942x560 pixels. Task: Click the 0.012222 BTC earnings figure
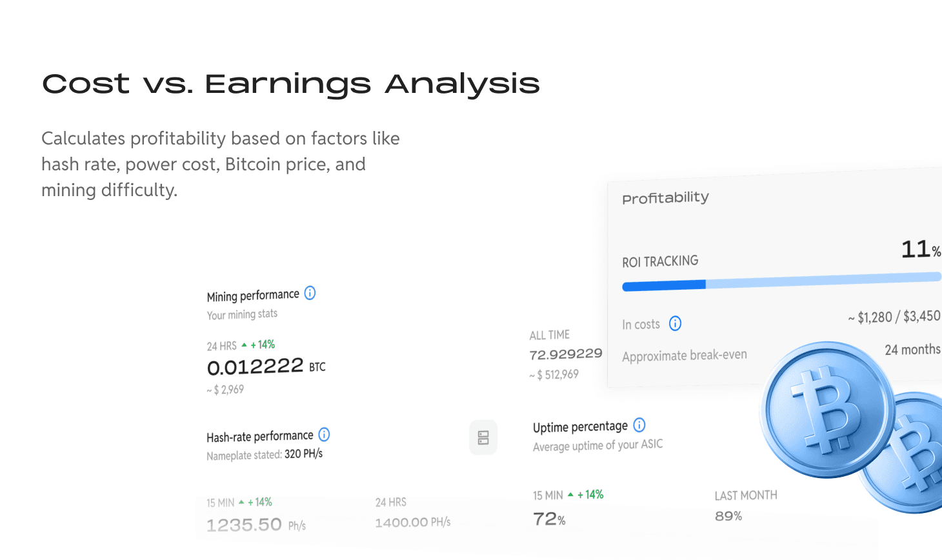(x=256, y=367)
